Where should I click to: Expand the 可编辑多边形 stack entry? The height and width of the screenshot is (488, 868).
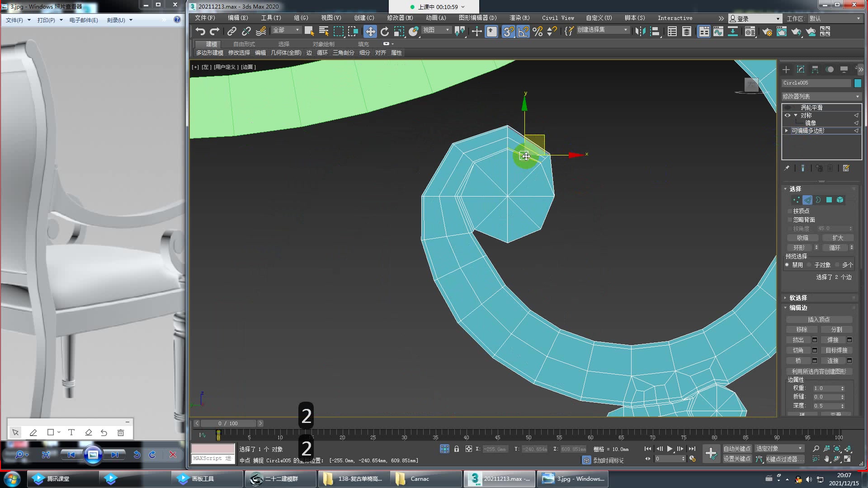pyautogui.click(x=787, y=131)
